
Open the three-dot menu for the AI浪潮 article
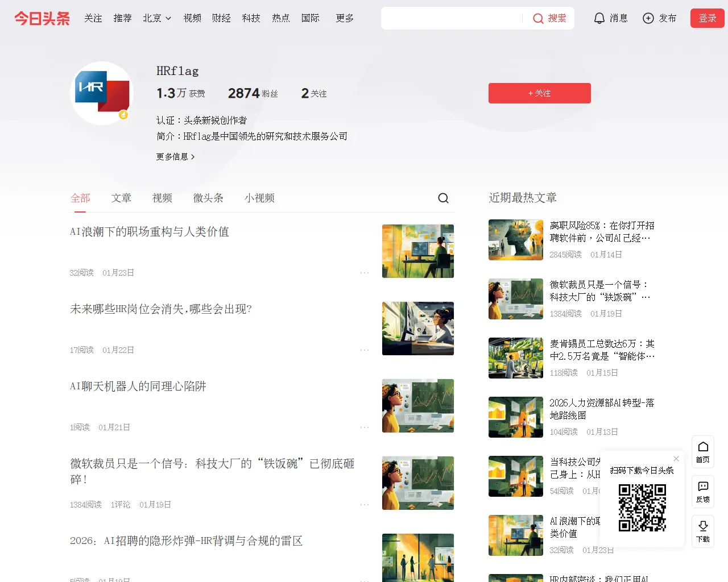(365, 273)
